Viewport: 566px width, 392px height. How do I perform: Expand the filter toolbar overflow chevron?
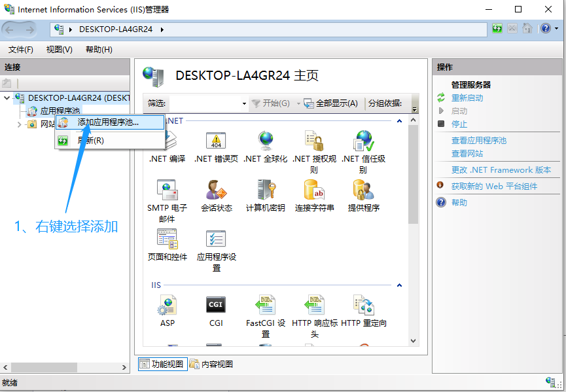414,109
